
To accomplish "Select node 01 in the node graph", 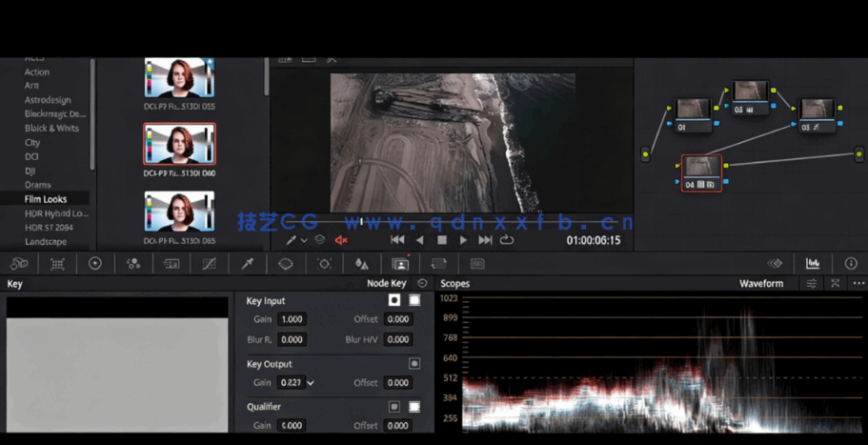I will coord(693,115).
